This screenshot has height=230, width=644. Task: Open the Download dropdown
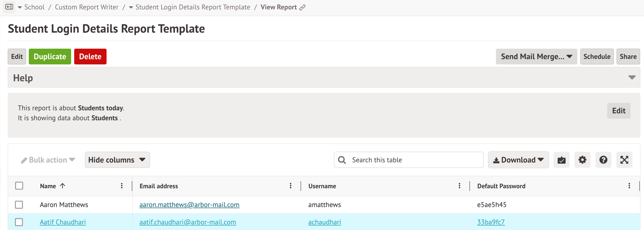(x=518, y=160)
